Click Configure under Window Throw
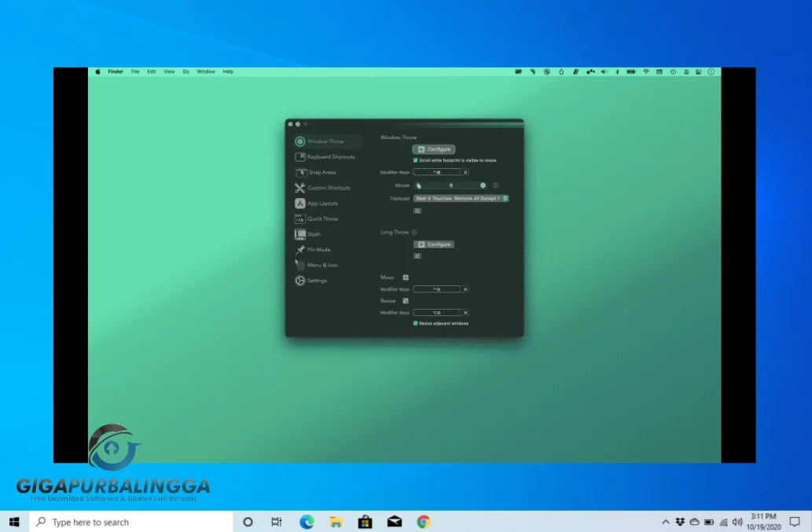The image size is (812, 532). pos(434,149)
